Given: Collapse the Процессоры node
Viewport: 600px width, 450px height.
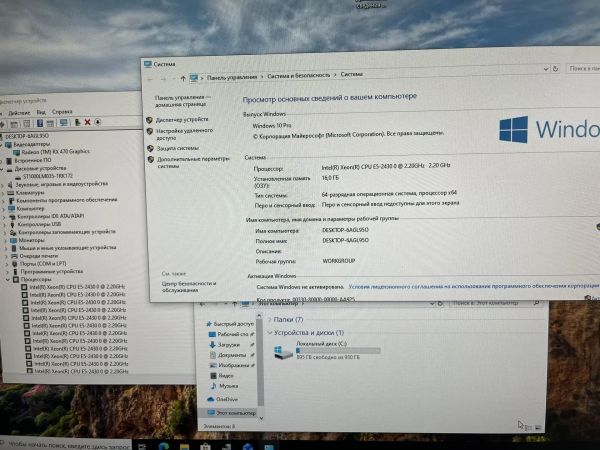Looking at the screenshot, I should click(x=8, y=280).
